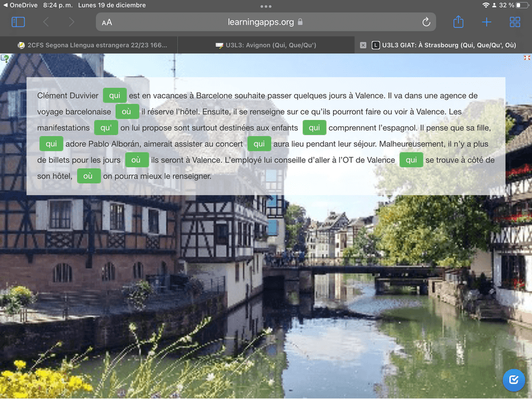Open the AA reader and text size menu
This screenshot has width=532, height=399.
click(107, 23)
